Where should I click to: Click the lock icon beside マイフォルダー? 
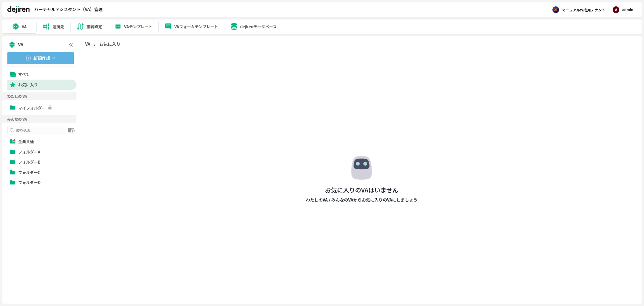coord(50,108)
